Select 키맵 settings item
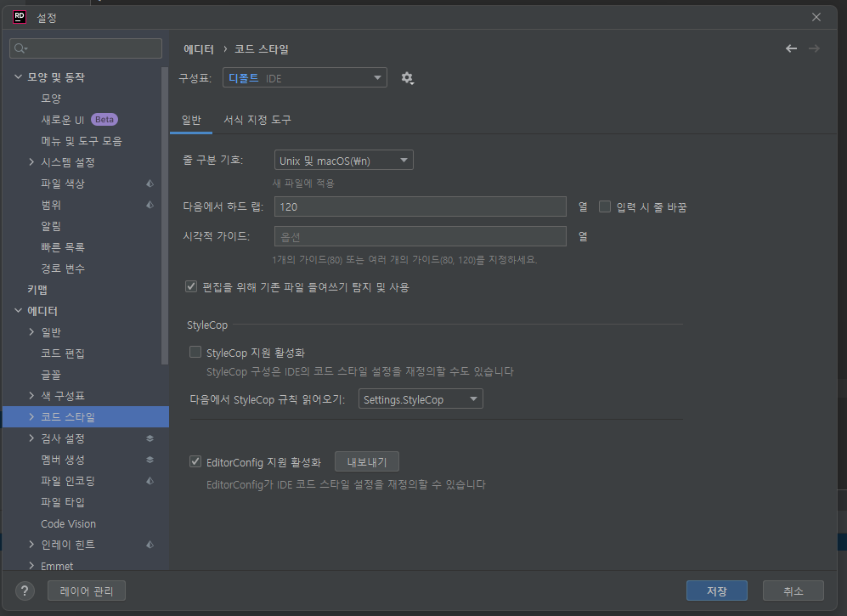The width and height of the screenshot is (847, 616). 37,290
